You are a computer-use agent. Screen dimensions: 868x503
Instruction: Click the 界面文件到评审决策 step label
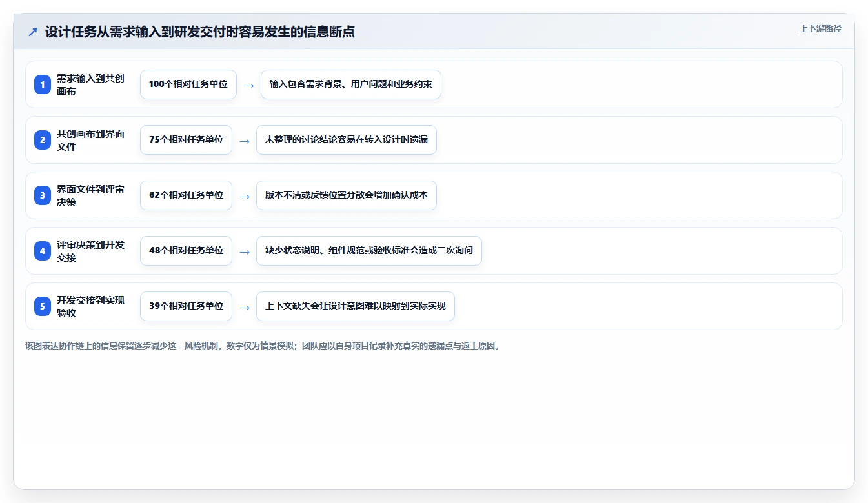(x=90, y=195)
